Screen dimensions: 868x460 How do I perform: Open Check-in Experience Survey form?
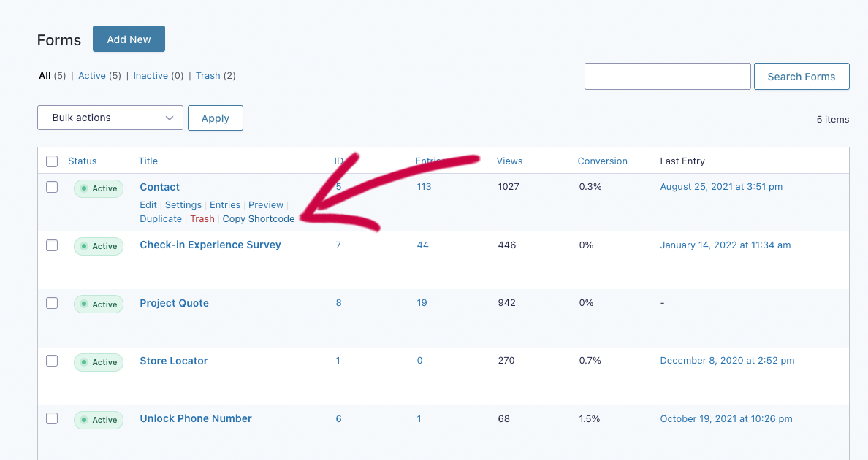tap(210, 245)
